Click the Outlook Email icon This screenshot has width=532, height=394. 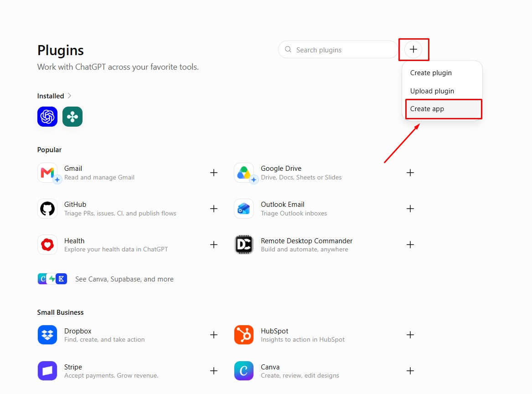[244, 209]
